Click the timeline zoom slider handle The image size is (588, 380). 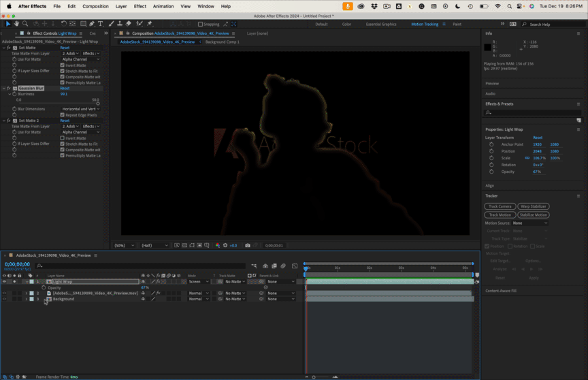[314, 377]
